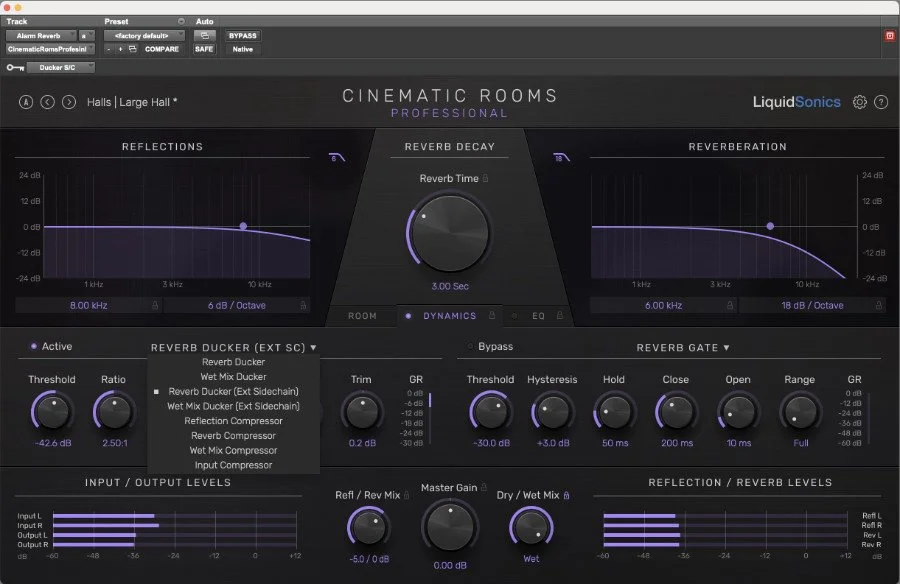Click the ducker Threshold knob at -42.6 dB
This screenshot has width=900, height=584.
[52, 411]
